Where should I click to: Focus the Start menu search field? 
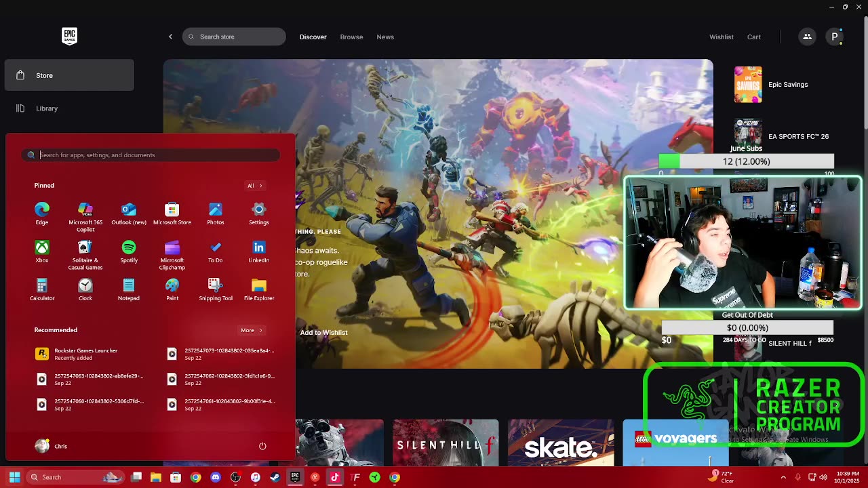(151, 155)
